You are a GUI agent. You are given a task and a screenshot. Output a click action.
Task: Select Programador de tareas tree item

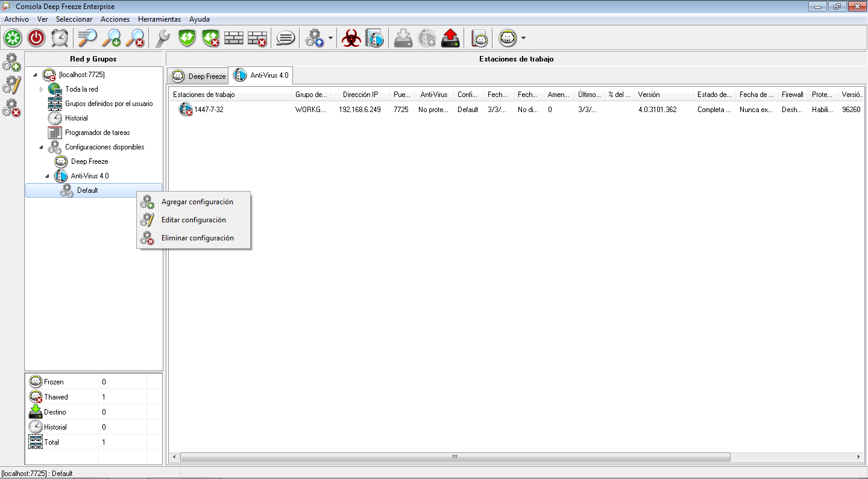click(x=98, y=133)
